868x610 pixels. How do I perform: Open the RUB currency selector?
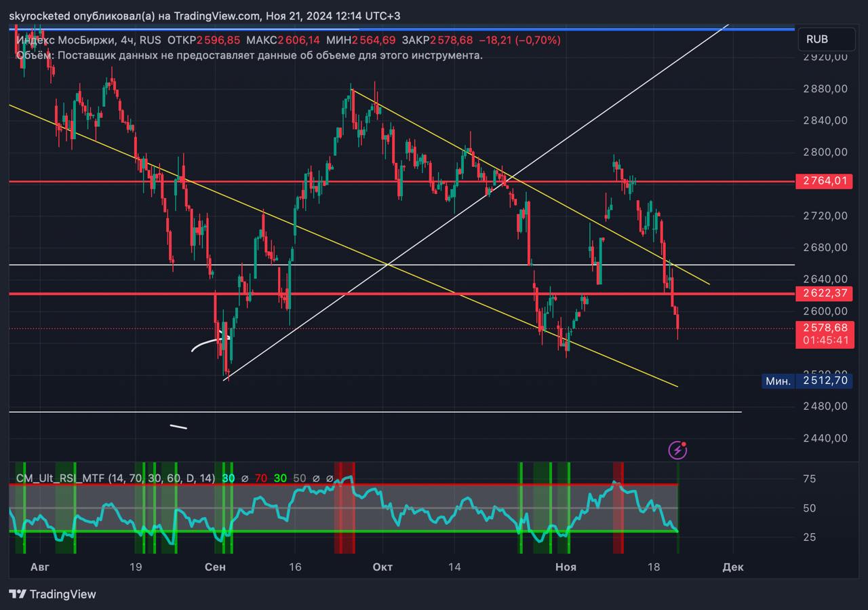[825, 39]
